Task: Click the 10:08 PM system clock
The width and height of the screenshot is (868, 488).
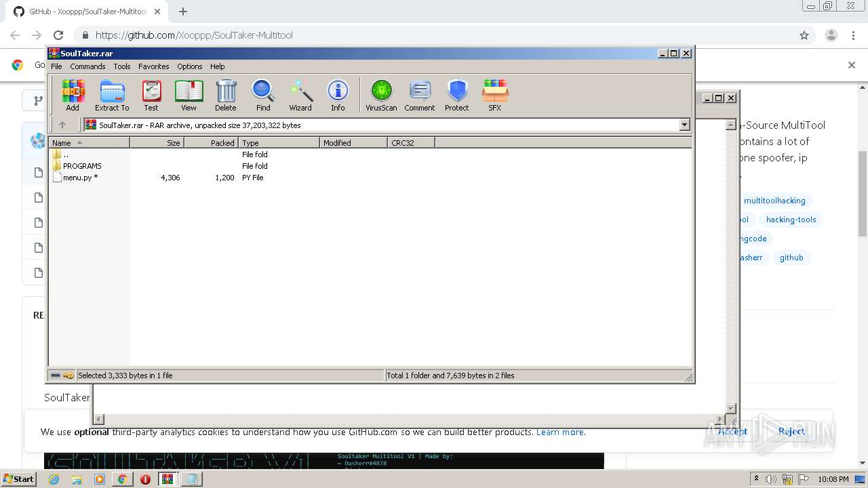Action: (x=833, y=479)
